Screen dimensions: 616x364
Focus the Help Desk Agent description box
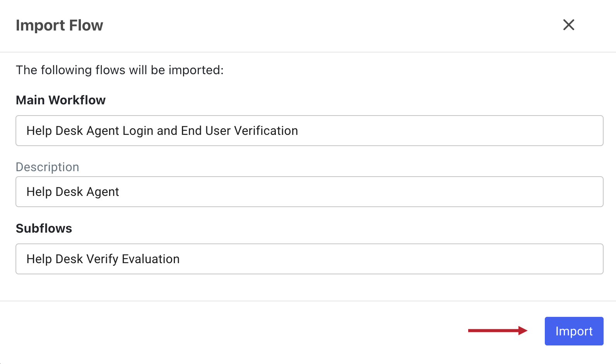pyautogui.click(x=155, y=192)
